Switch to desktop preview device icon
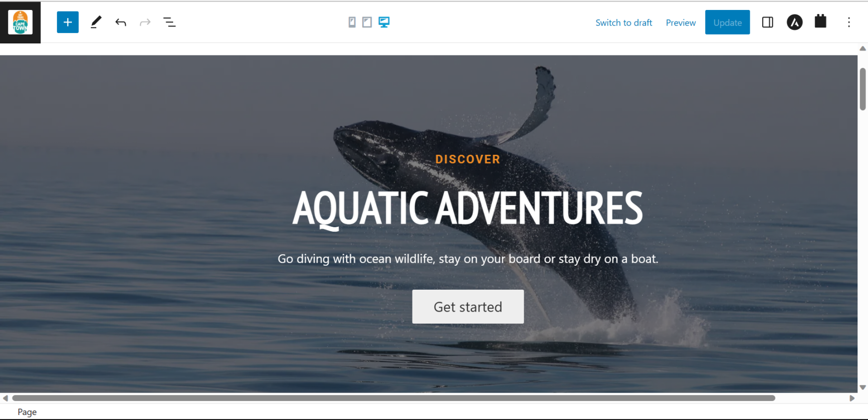 [x=384, y=22]
